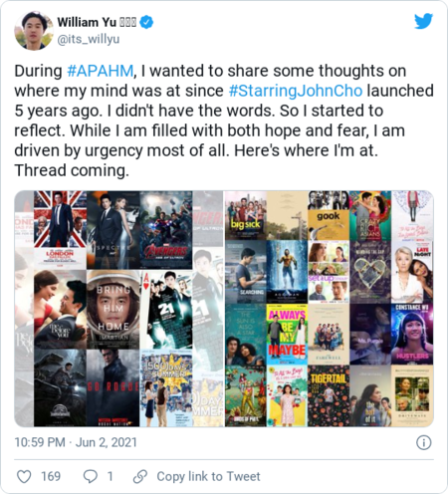Click the Bring Him Home Martian poster

pyautogui.click(x=112, y=309)
